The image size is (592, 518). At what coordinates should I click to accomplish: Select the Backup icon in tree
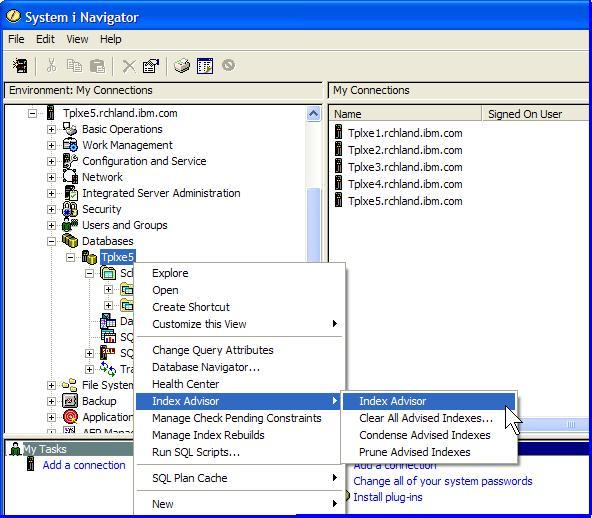click(x=70, y=401)
